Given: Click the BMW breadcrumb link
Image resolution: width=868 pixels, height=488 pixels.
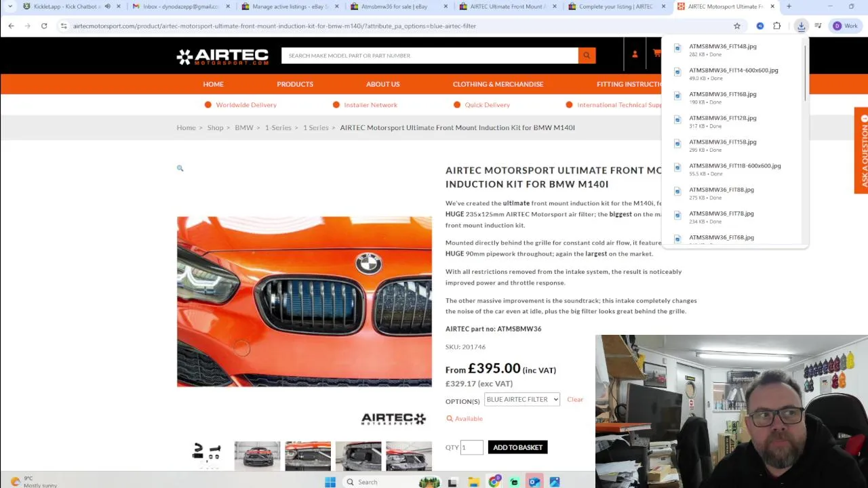Looking at the screenshot, I should tap(244, 127).
